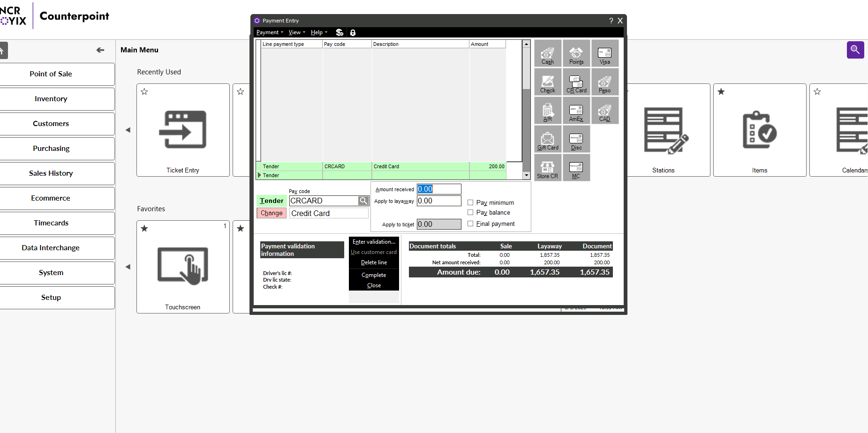
Task: Open the purple search button
Action: pos(855,50)
